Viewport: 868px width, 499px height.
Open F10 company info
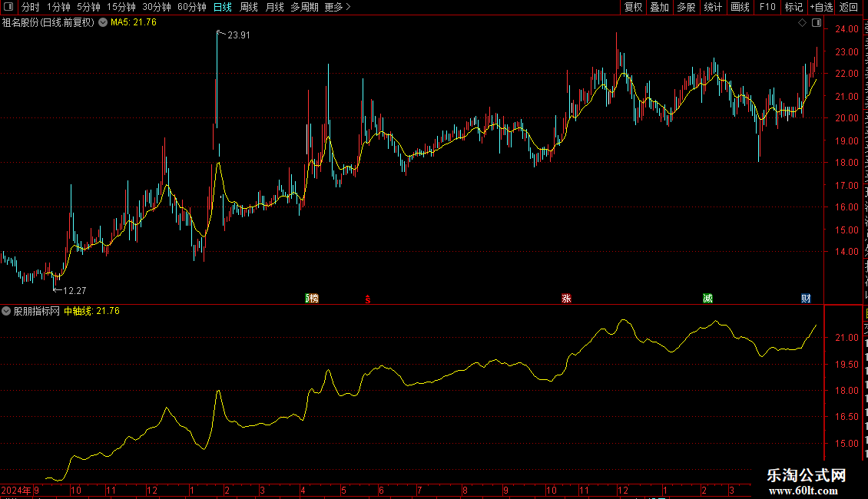pos(767,7)
